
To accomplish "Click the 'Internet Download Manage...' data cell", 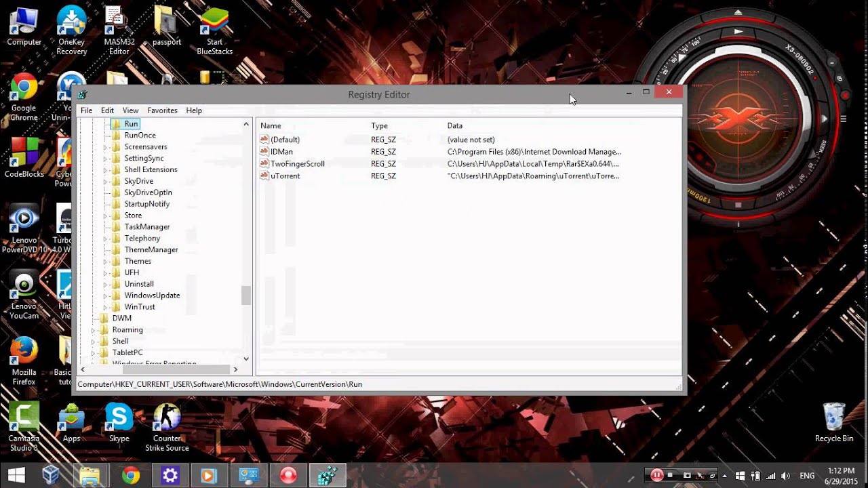I will tap(534, 152).
